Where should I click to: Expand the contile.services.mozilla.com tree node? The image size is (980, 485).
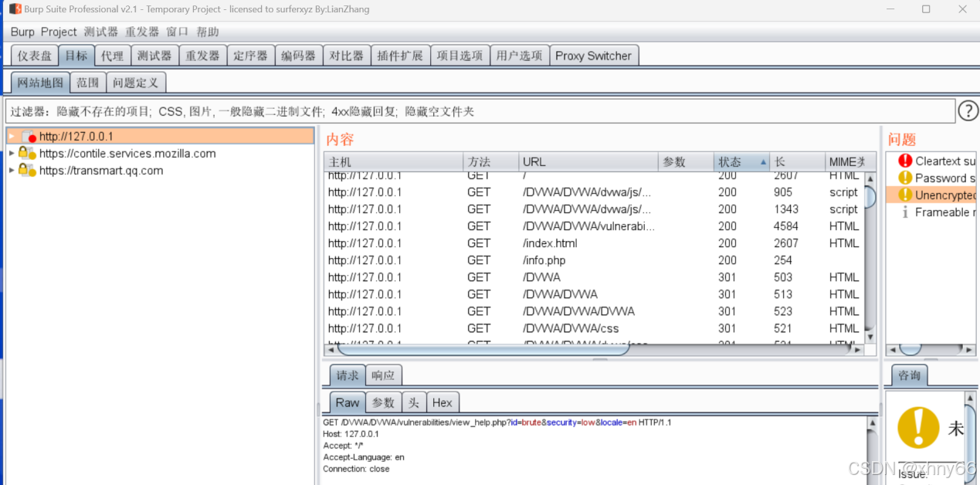click(12, 153)
